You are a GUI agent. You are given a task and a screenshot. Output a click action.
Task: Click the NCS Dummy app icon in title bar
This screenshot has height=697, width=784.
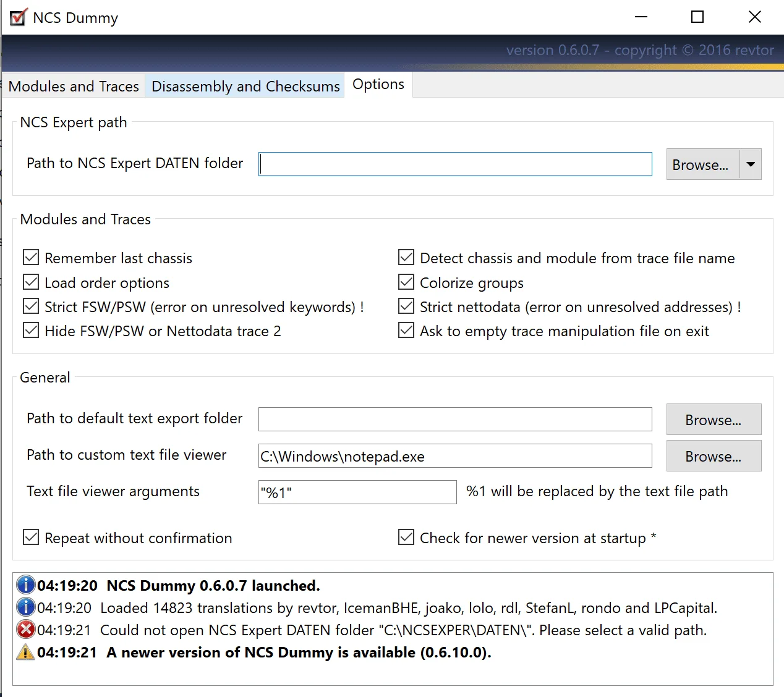[x=18, y=17]
